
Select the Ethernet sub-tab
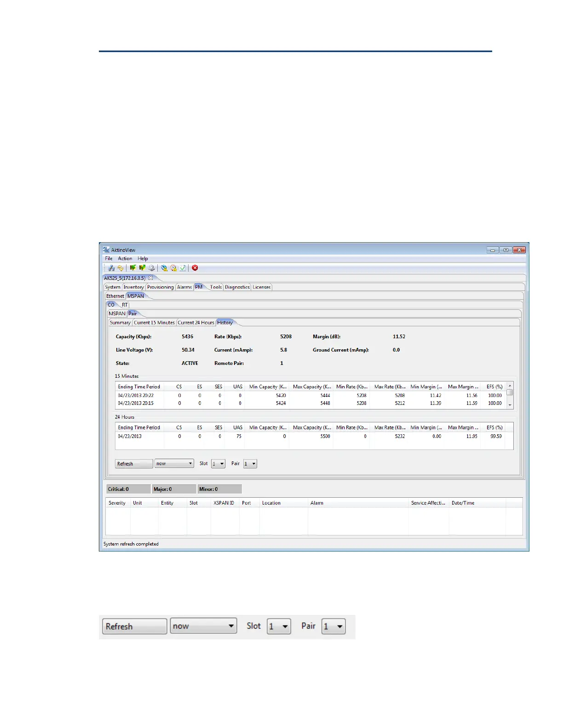tap(115, 296)
